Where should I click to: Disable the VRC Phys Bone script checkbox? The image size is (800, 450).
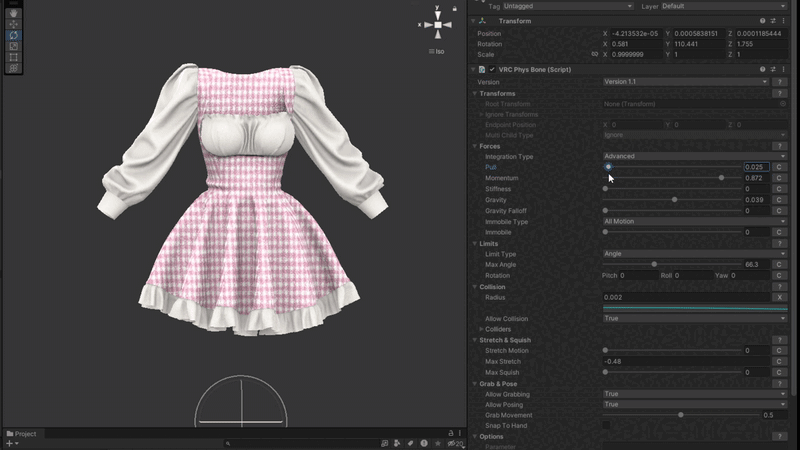click(492, 69)
